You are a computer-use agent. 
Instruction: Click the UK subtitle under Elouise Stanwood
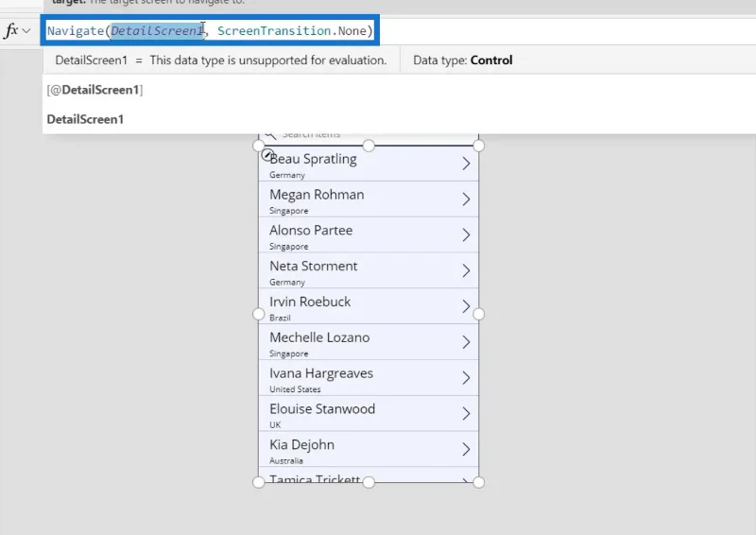click(x=275, y=425)
